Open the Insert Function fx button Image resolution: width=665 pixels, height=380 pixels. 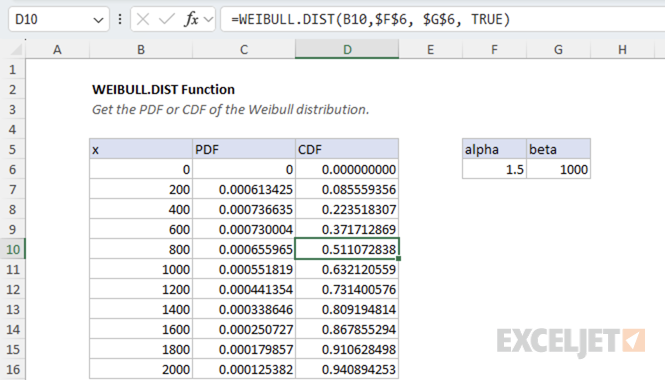point(191,19)
